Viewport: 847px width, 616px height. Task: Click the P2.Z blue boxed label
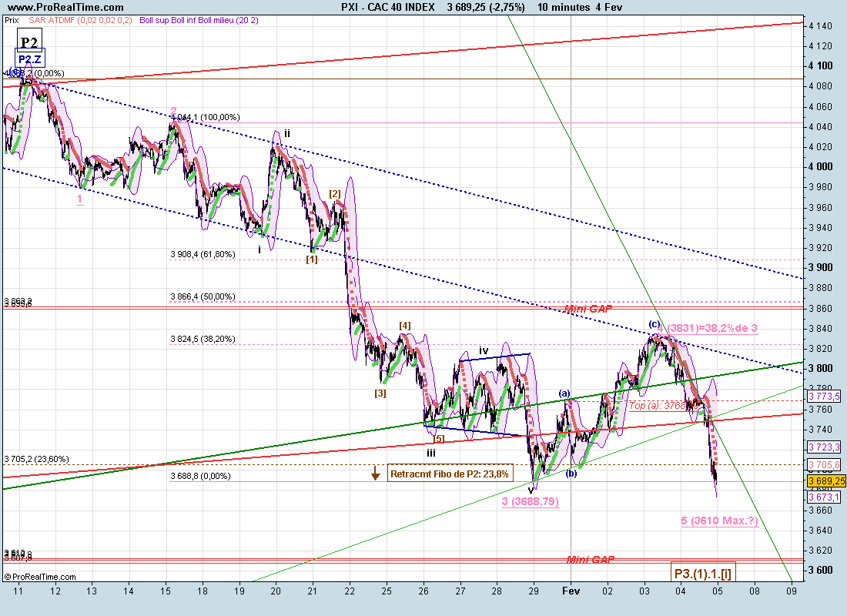coord(29,59)
